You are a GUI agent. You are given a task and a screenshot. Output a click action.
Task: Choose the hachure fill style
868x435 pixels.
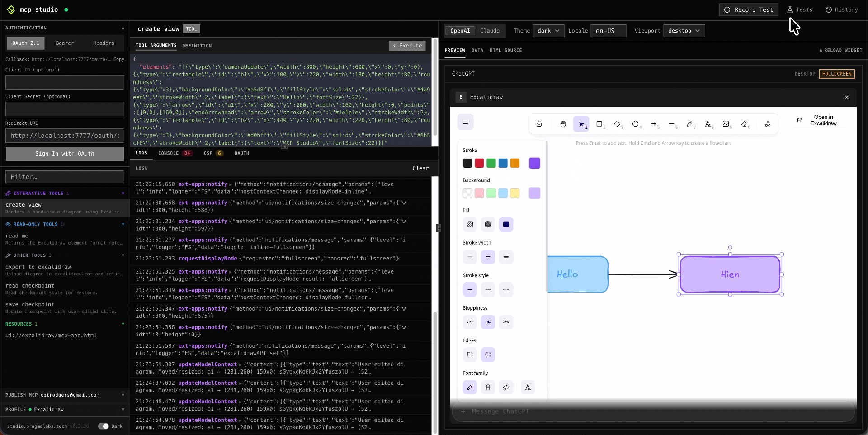[470, 224]
